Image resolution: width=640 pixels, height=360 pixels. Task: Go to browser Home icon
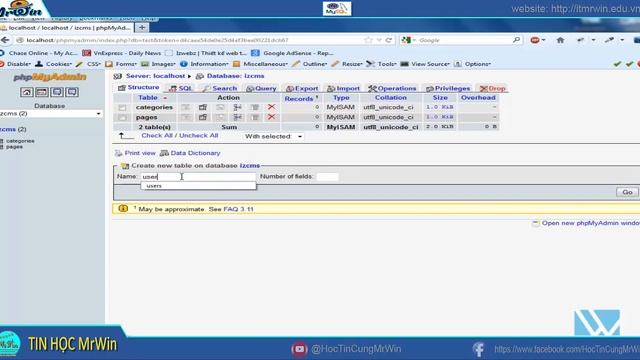560,40
